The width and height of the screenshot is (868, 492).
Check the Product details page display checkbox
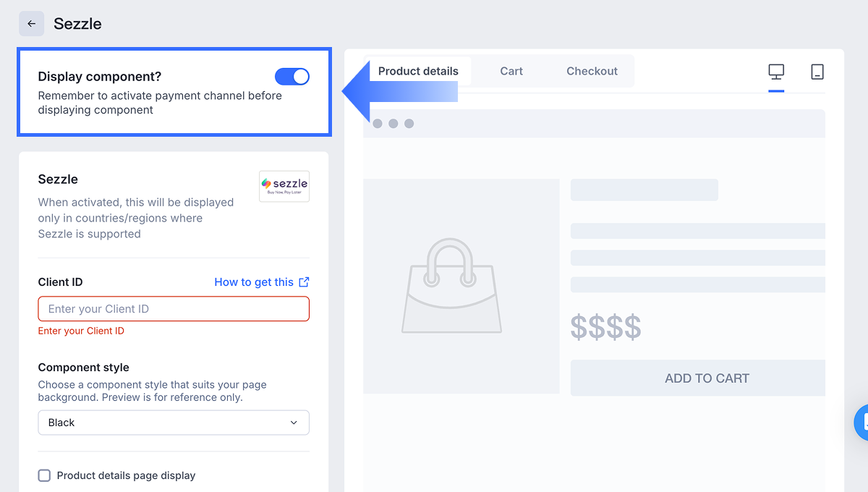(x=44, y=475)
